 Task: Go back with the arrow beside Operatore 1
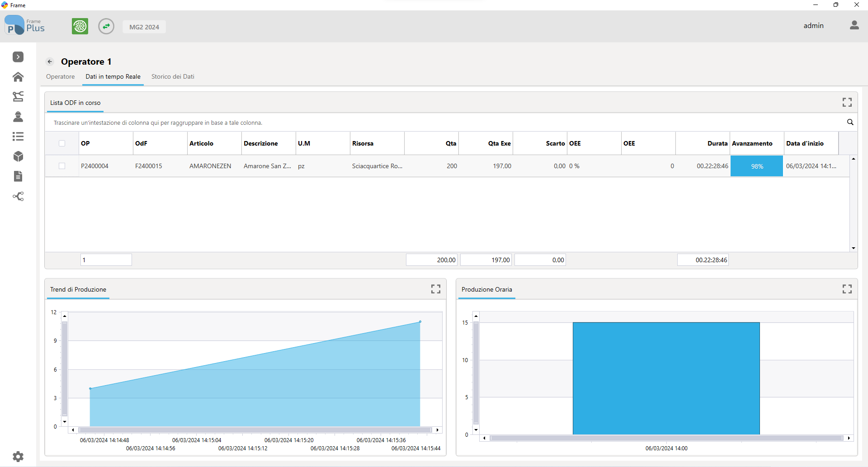pyautogui.click(x=50, y=61)
